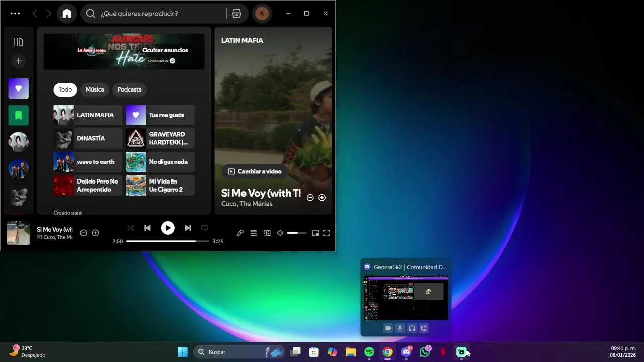
Task: Toggle headphones deafen in the Discord preview
Action: tap(412, 328)
